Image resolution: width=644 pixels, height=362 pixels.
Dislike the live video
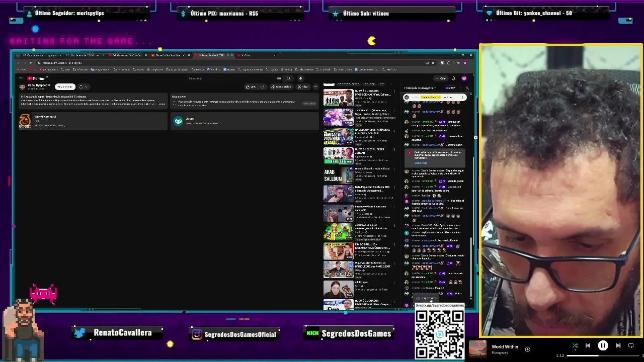[x=262, y=86]
